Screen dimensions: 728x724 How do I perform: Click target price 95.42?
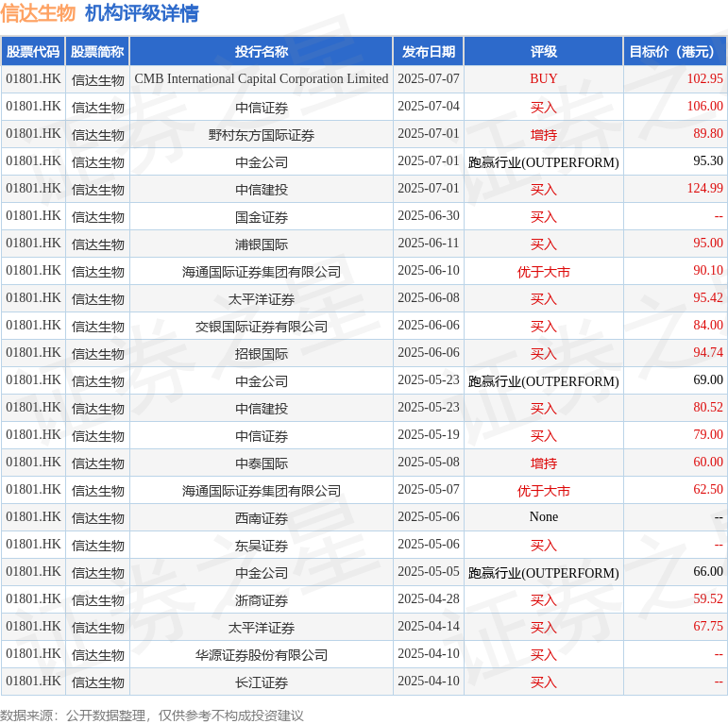(x=708, y=298)
